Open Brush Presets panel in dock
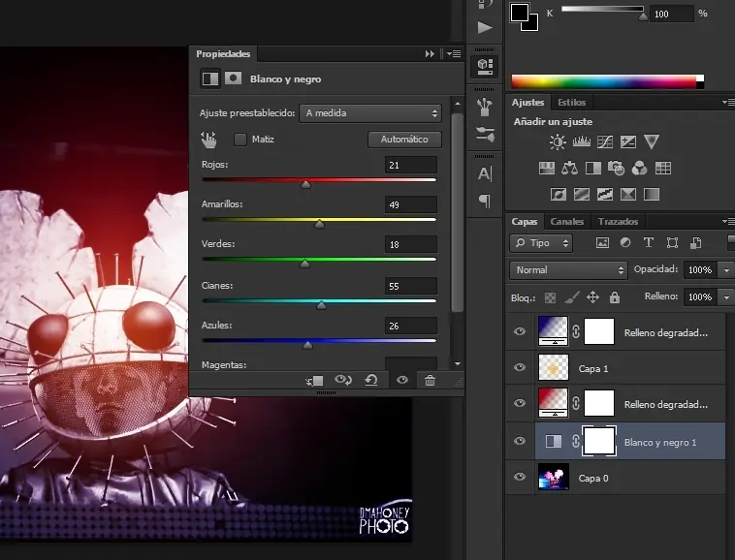The image size is (735, 560). tap(485, 135)
